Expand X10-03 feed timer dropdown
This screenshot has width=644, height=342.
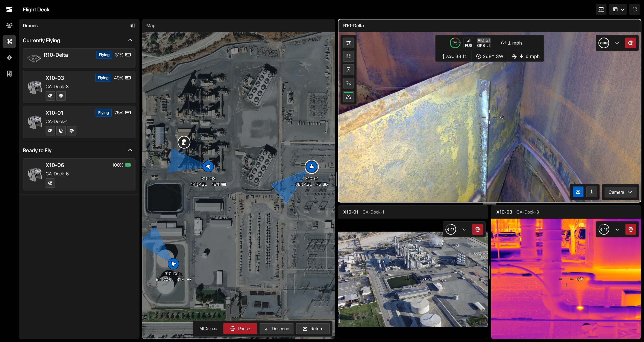pyautogui.click(x=617, y=229)
